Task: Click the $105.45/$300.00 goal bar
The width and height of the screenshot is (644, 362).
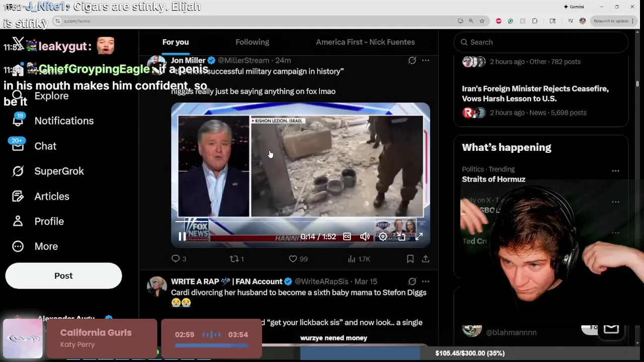Action: point(469,353)
